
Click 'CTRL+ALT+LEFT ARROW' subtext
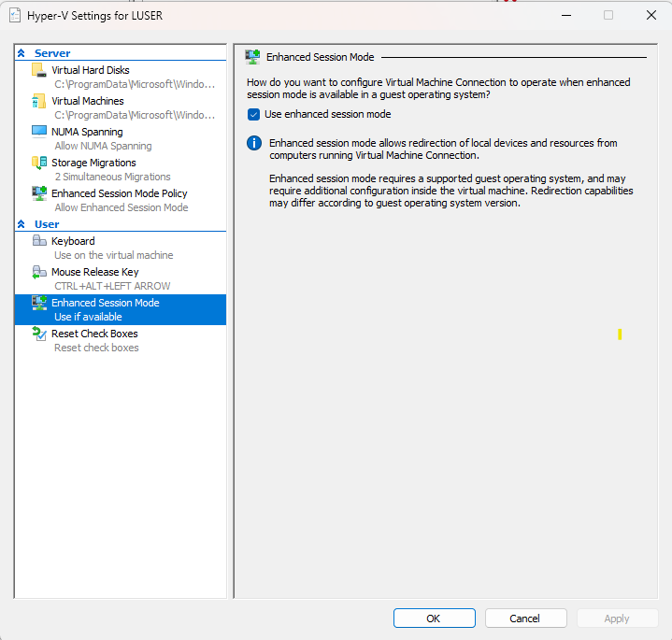coord(112,286)
